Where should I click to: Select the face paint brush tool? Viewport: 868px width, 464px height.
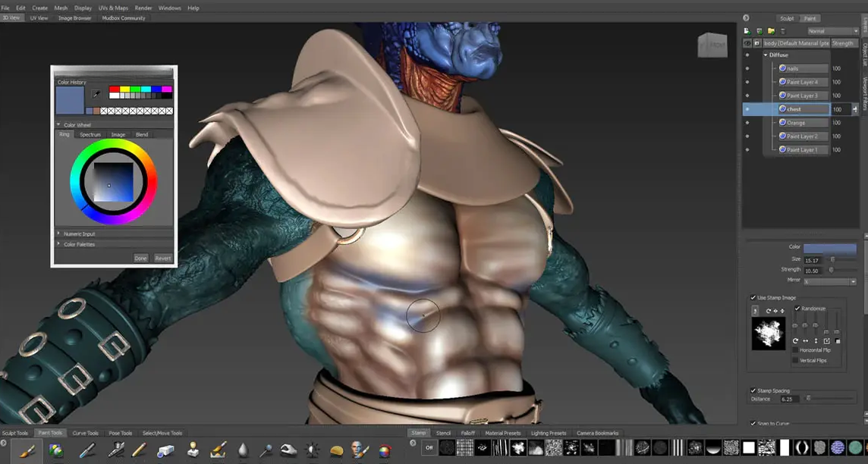[360, 450]
